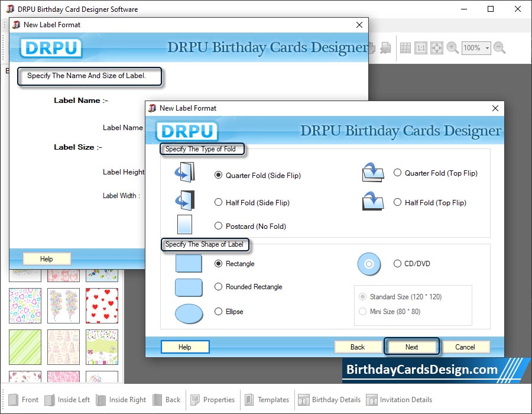The height and width of the screenshot is (414, 532).
Task: Choose the Rounded Rectangle shape radio
Action: pos(219,287)
